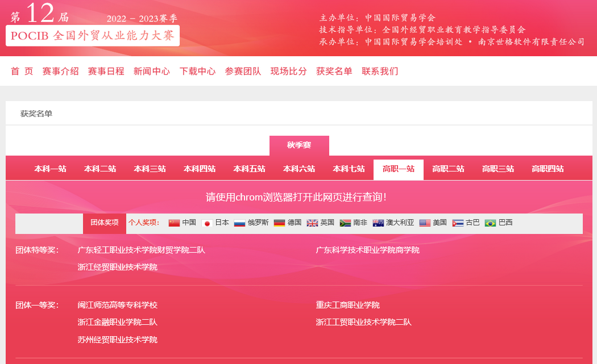597x364 pixels.
Task: Click the POCIB 全国外贸从业能力大赛 logo
Action: coord(93,35)
